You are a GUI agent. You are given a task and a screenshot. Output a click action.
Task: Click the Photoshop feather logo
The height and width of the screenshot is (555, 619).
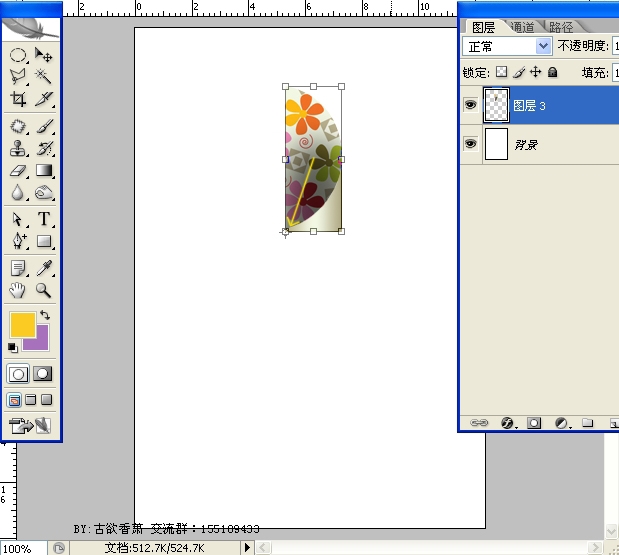coord(31,29)
